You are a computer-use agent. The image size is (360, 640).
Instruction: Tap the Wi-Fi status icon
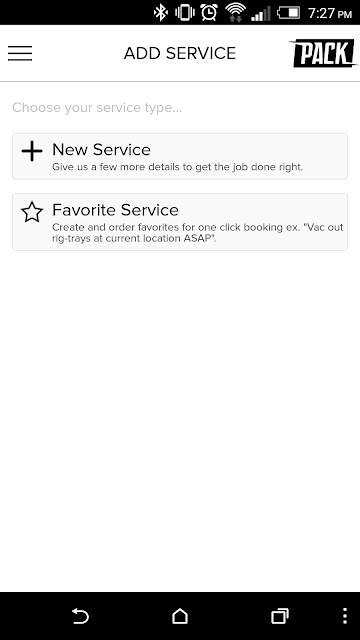(x=235, y=13)
